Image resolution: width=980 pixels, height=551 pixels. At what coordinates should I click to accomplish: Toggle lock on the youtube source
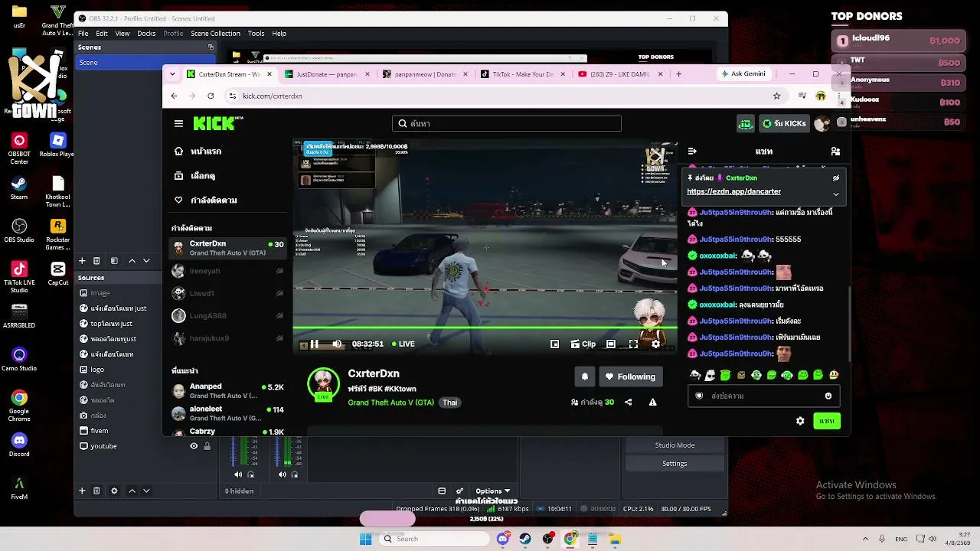point(207,446)
